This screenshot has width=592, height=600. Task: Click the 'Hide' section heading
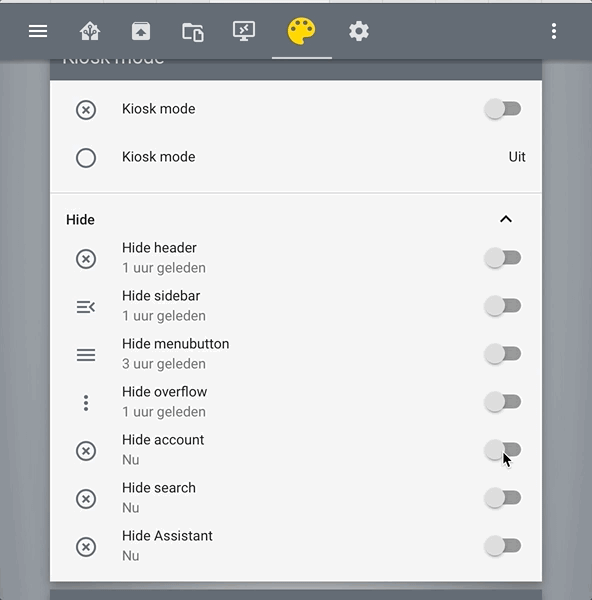[80, 220]
